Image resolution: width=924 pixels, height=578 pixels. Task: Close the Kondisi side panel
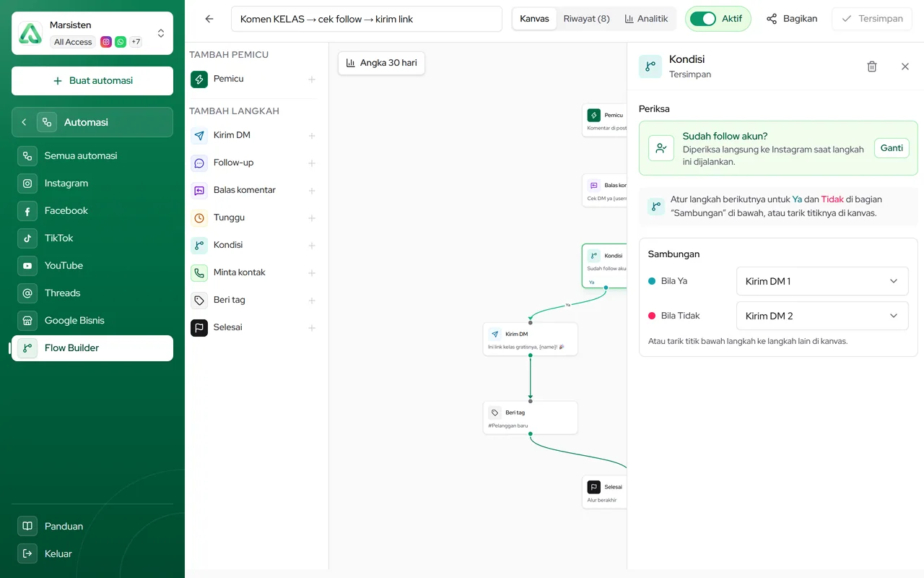(x=905, y=66)
